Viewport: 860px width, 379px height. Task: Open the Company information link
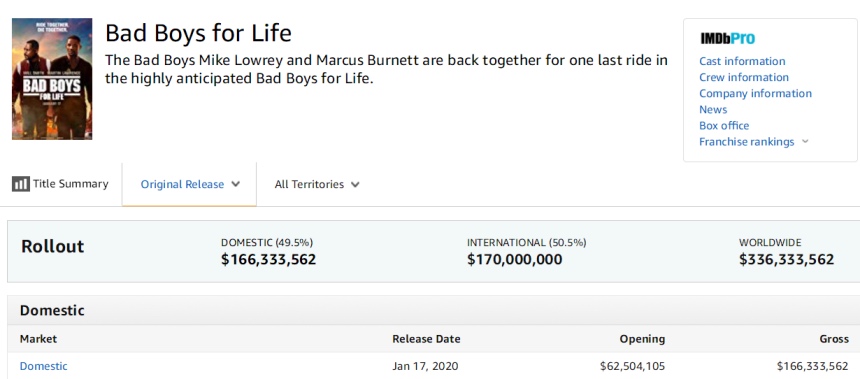click(755, 93)
